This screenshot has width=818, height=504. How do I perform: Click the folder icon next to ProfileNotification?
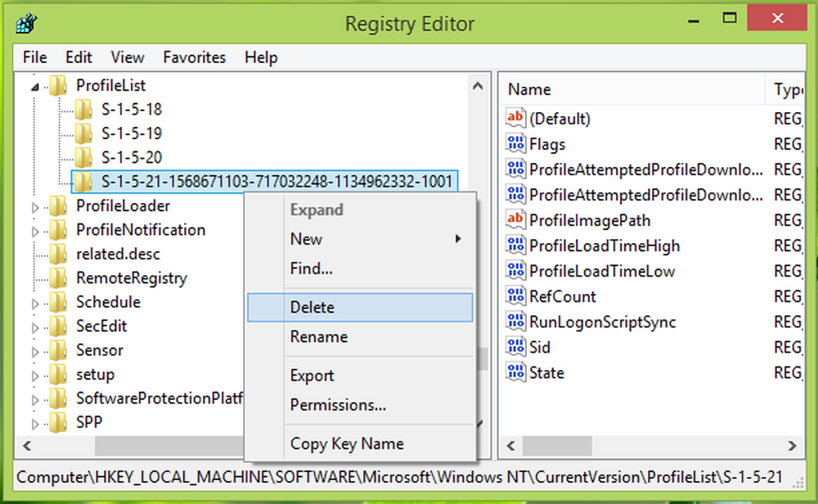(58, 230)
